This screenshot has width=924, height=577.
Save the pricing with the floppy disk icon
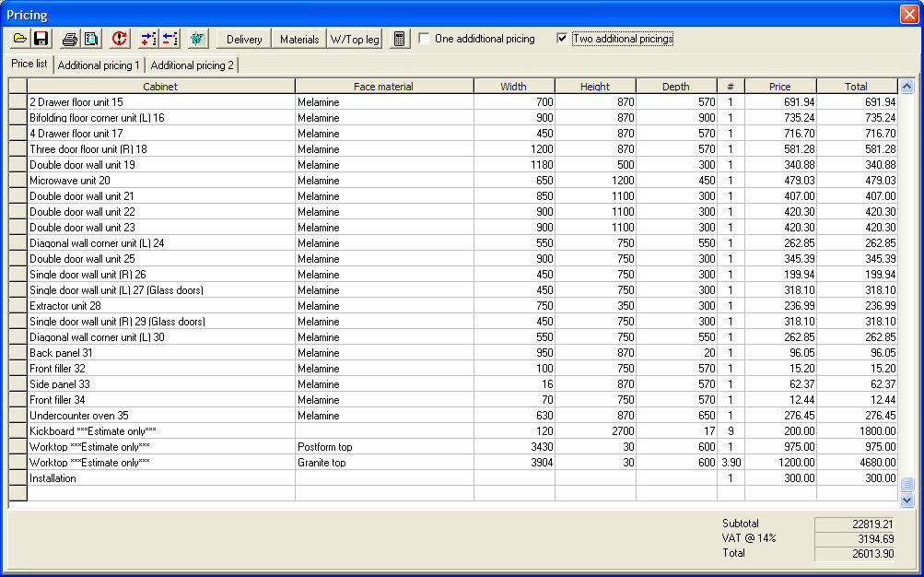pyautogui.click(x=41, y=39)
